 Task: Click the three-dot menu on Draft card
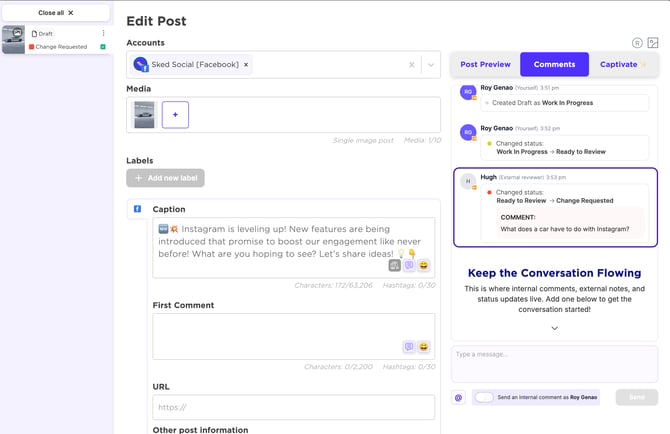click(103, 33)
